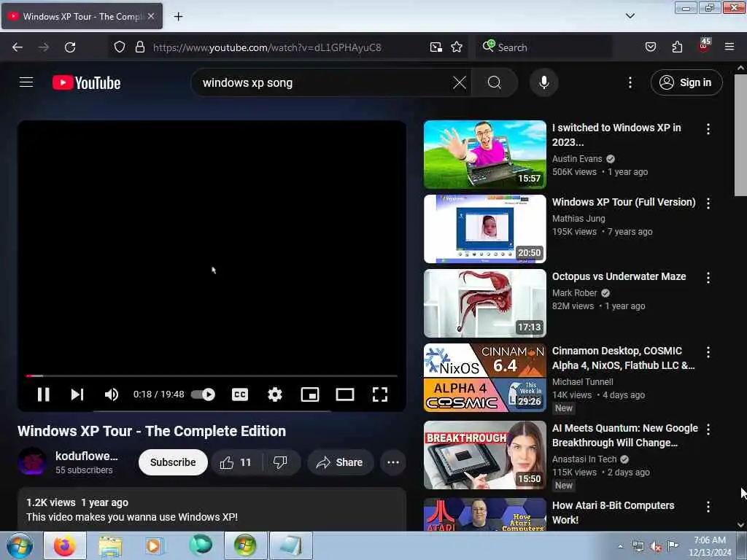
Task: Open options for Windows XP Tour (Full Version)
Action: click(708, 203)
